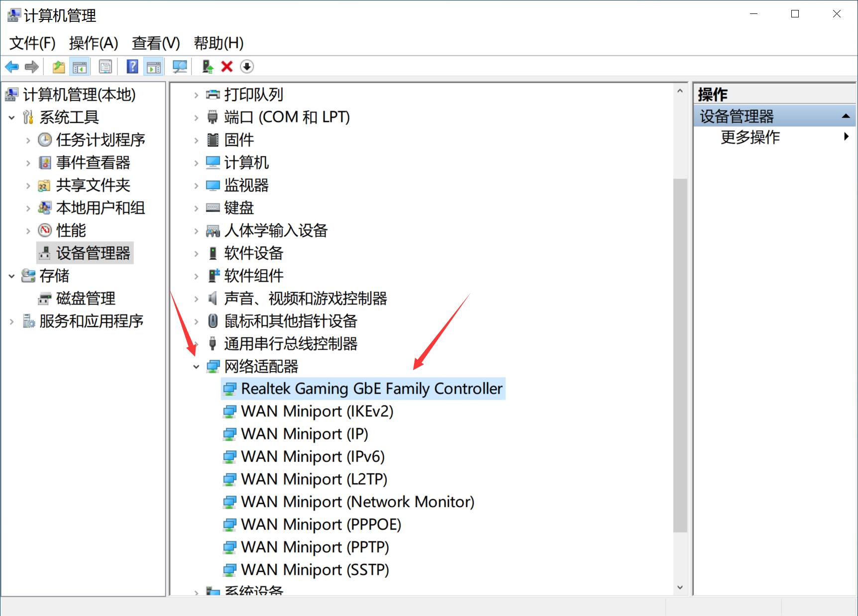Click the Up one level folder icon

coord(59,67)
